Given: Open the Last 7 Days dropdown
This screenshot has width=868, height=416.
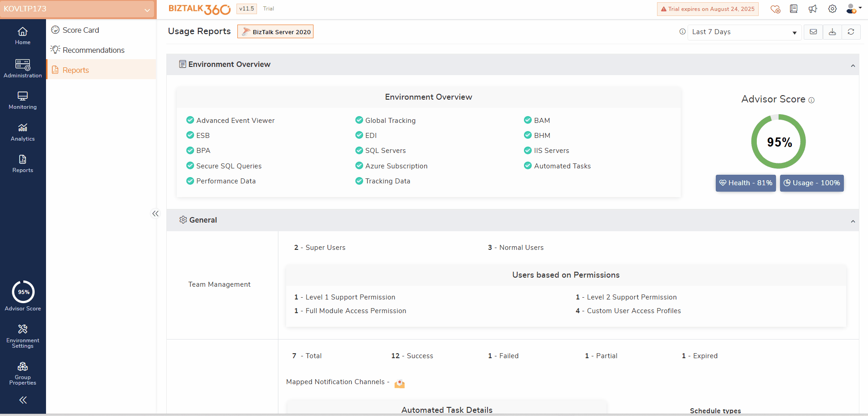Looking at the screenshot, I should 744,32.
